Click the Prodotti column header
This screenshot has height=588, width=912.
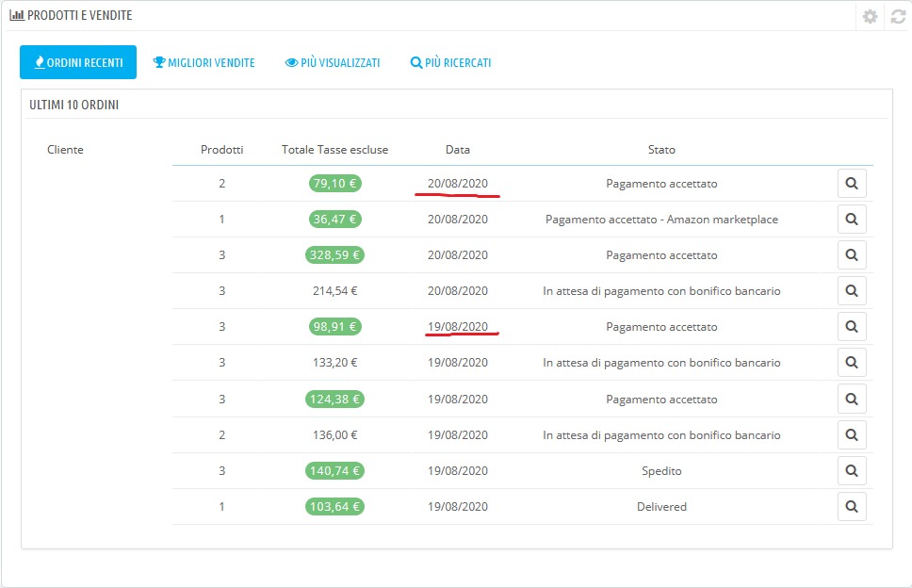[x=221, y=150]
